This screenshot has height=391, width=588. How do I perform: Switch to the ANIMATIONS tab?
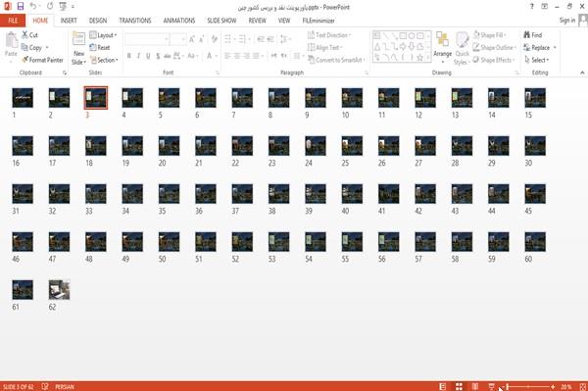coord(179,21)
